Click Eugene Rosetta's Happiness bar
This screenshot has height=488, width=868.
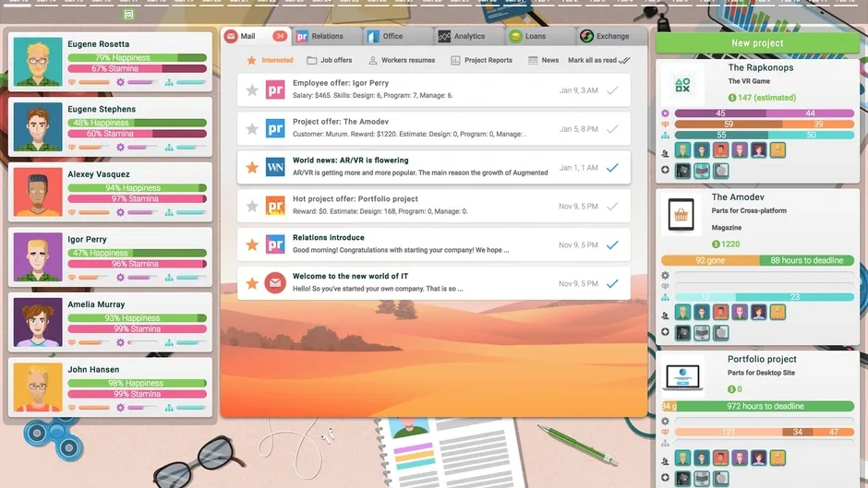[x=138, y=57]
